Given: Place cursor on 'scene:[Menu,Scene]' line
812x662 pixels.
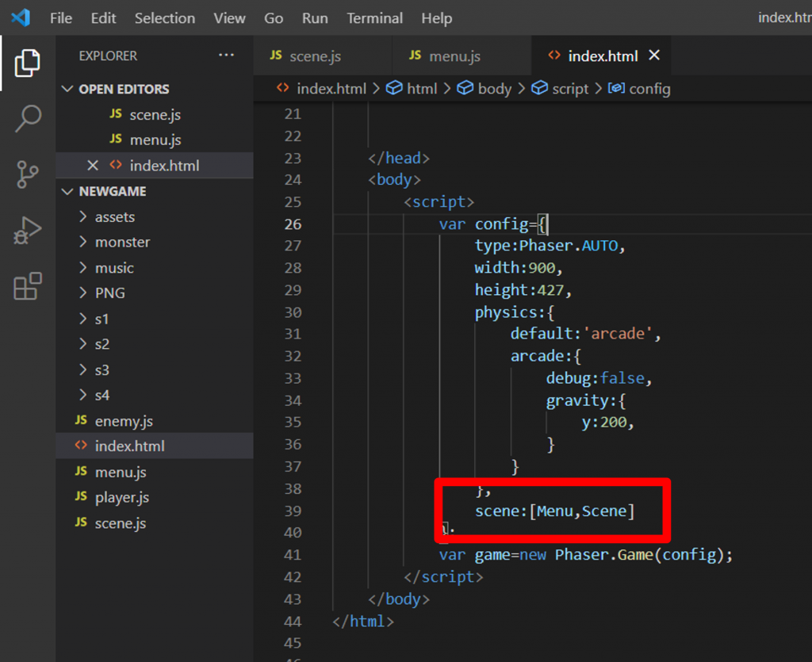Looking at the screenshot, I should coord(554,511).
